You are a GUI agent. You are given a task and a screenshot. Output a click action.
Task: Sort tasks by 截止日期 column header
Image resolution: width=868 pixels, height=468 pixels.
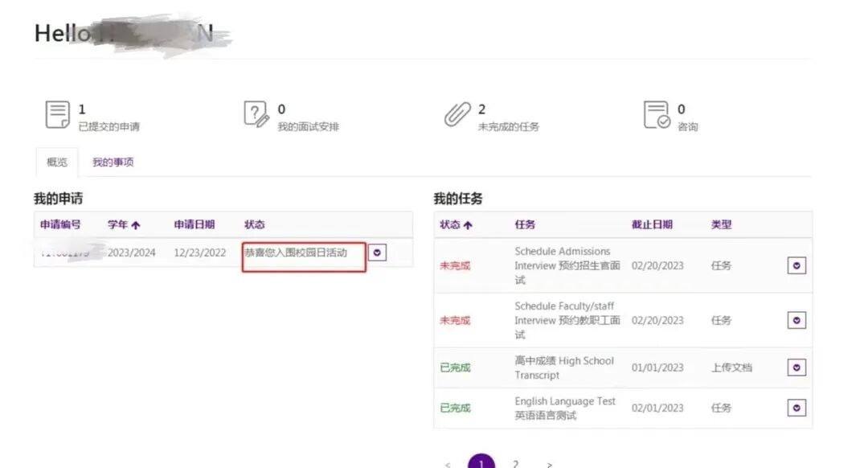tap(652, 224)
